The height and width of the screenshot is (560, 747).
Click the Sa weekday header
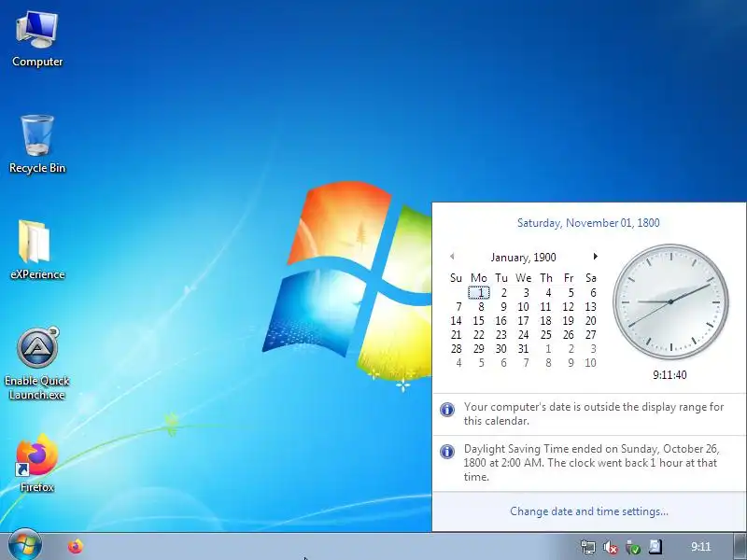tap(591, 278)
